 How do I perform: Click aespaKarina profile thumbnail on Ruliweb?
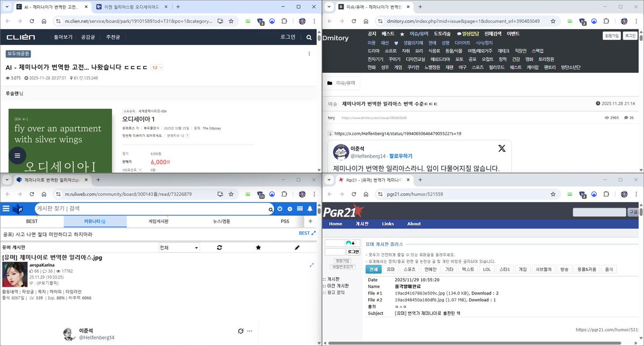tap(15, 274)
